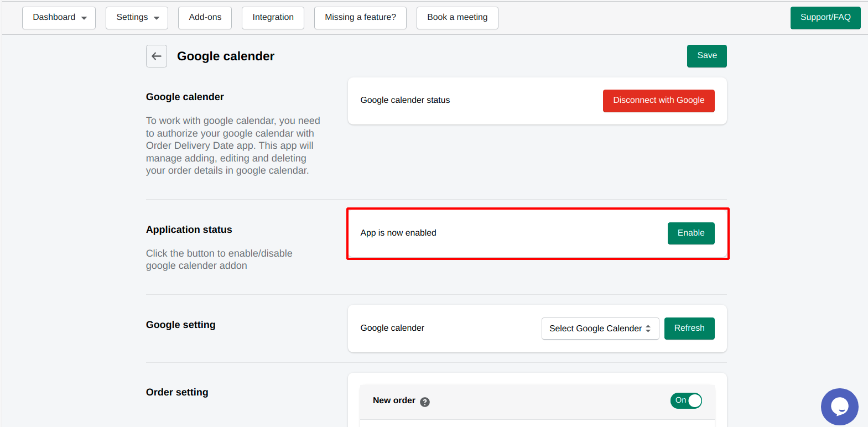Open the Select Google Calender dropdown
Image resolution: width=868 pixels, height=427 pixels.
600,329
